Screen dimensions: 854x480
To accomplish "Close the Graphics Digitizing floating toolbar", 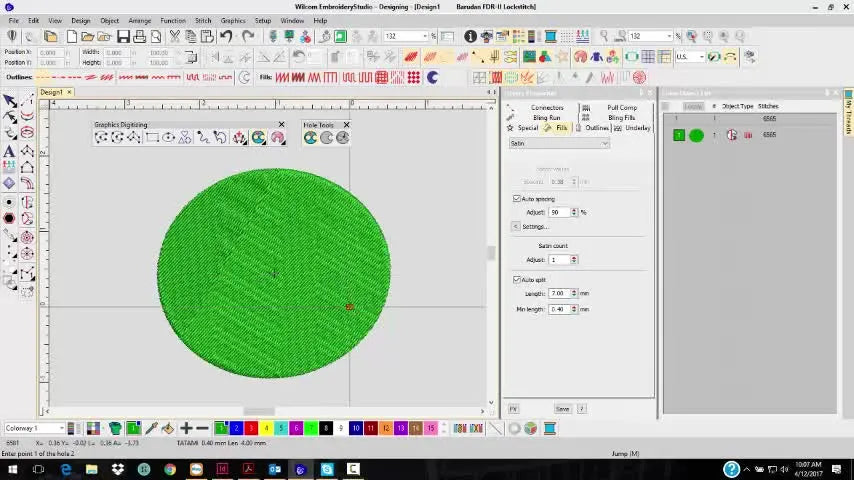I will pos(281,125).
